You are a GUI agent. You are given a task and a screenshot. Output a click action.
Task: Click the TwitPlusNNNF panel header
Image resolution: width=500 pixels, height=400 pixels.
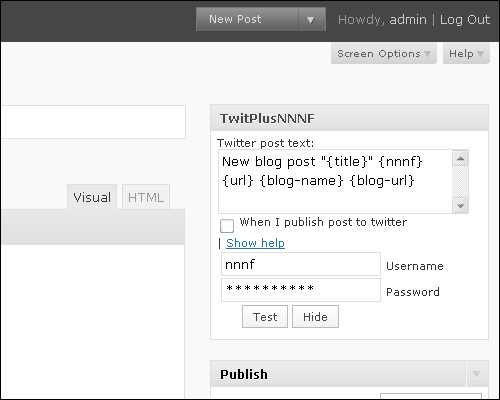pyautogui.click(x=349, y=118)
